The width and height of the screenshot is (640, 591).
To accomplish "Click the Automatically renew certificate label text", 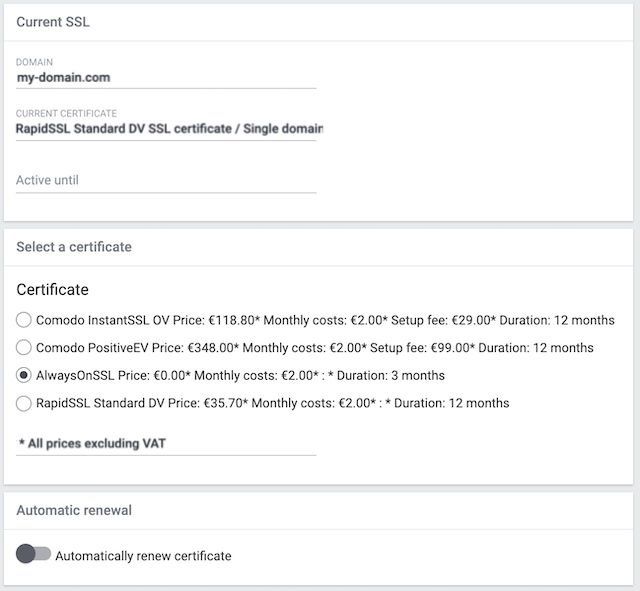I will click(143, 556).
